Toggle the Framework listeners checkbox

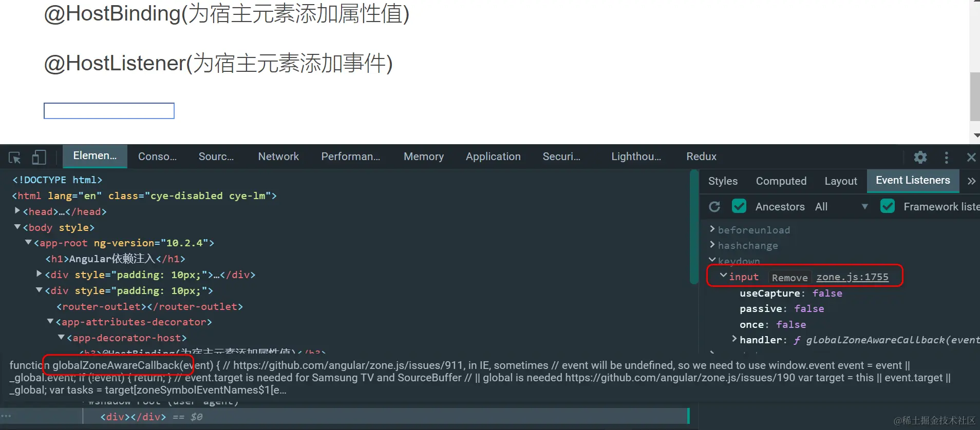point(888,206)
